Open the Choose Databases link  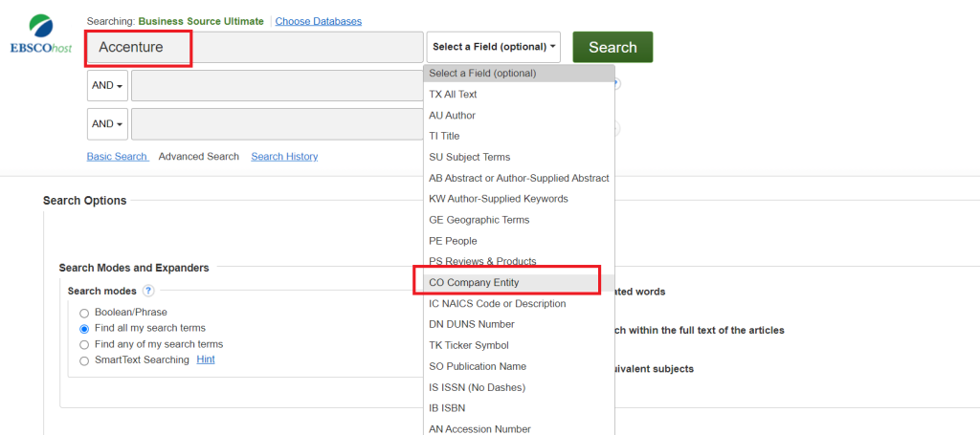click(x=319, y=21)
